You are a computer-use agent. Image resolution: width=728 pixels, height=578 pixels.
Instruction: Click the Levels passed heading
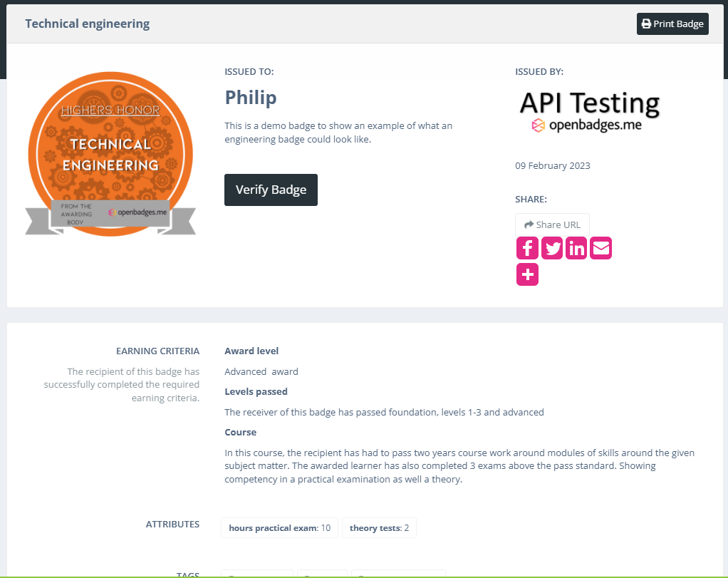click(256, 392)
